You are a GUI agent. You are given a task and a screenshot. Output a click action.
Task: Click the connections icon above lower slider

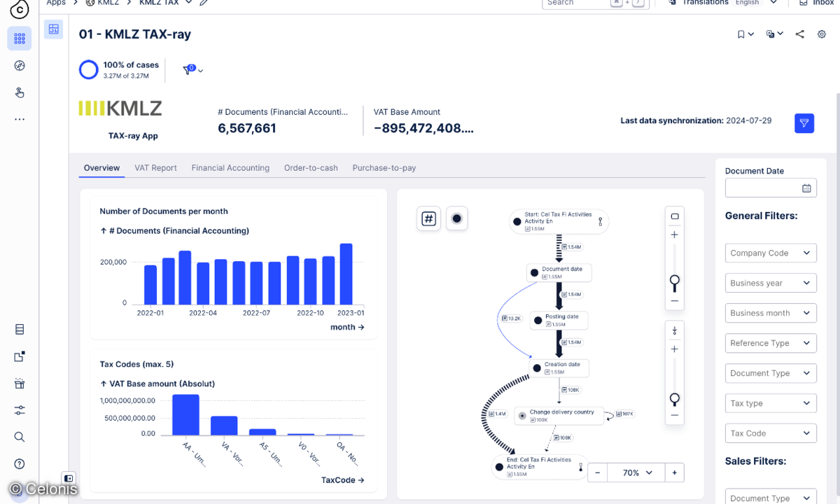coord(675,331)
